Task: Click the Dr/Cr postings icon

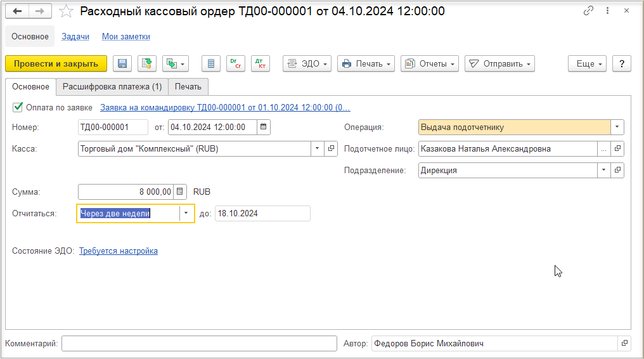Action: click(x=236, y=63)
